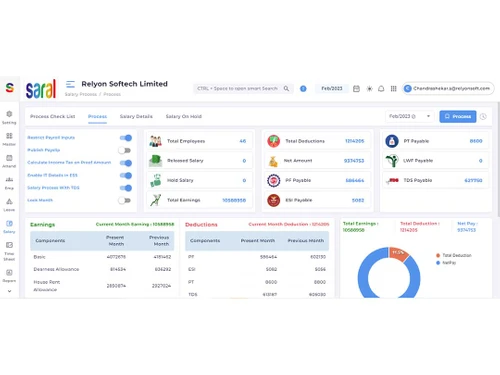Click the ESI Payable icon
The image size is (500, 375).
[x=273, y=200]
